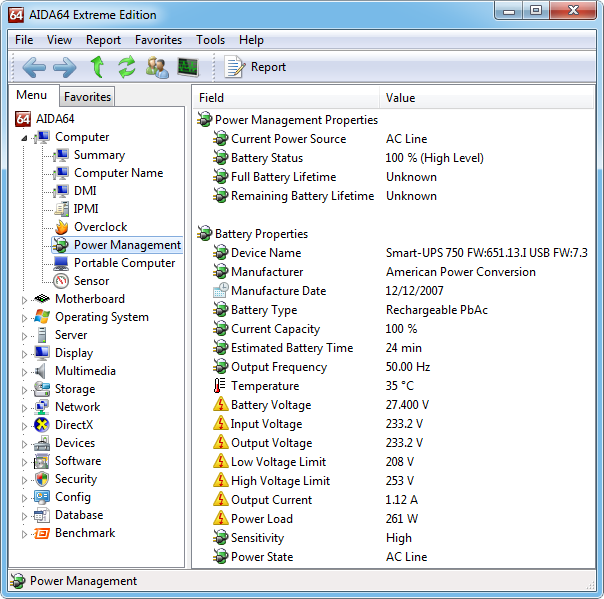This screenshot has width=604, height=599.
Task: Expand the Operating System node
Action: pos(24,318)
